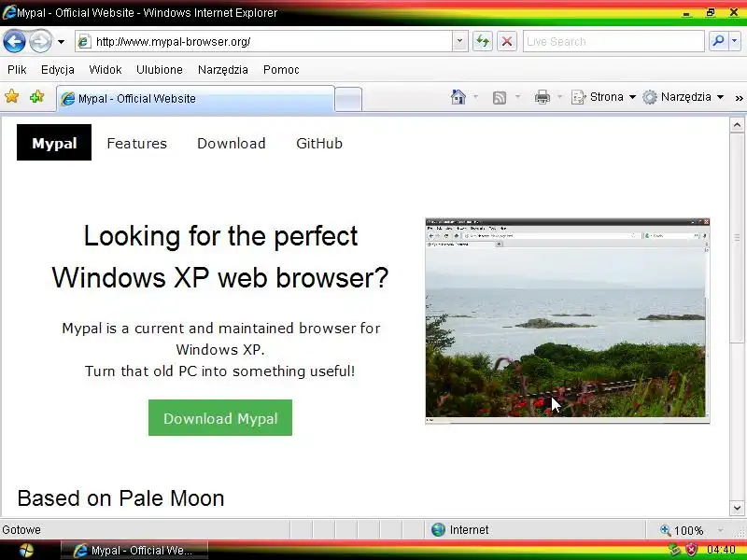
Task: Open the Edycja menu
Action: [58, 69]
